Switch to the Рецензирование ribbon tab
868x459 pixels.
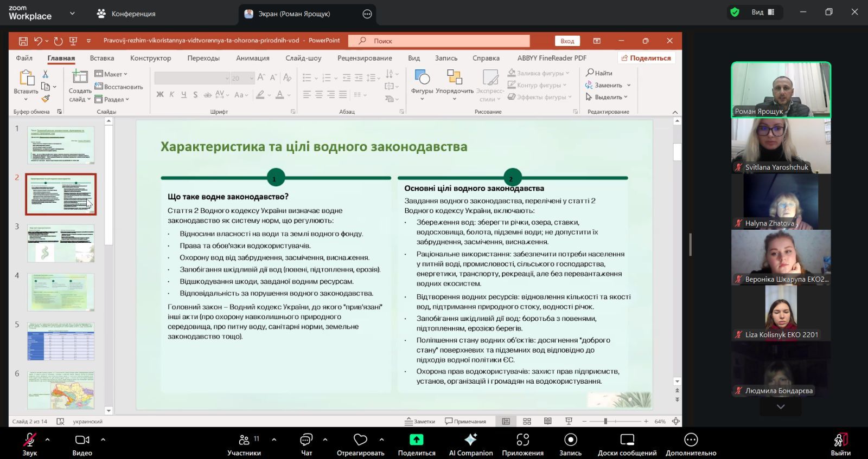pos(365,58)
